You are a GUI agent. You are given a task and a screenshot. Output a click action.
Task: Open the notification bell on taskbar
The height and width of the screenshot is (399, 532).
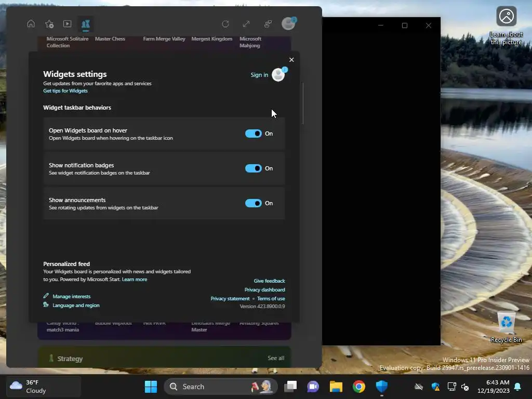518,387
